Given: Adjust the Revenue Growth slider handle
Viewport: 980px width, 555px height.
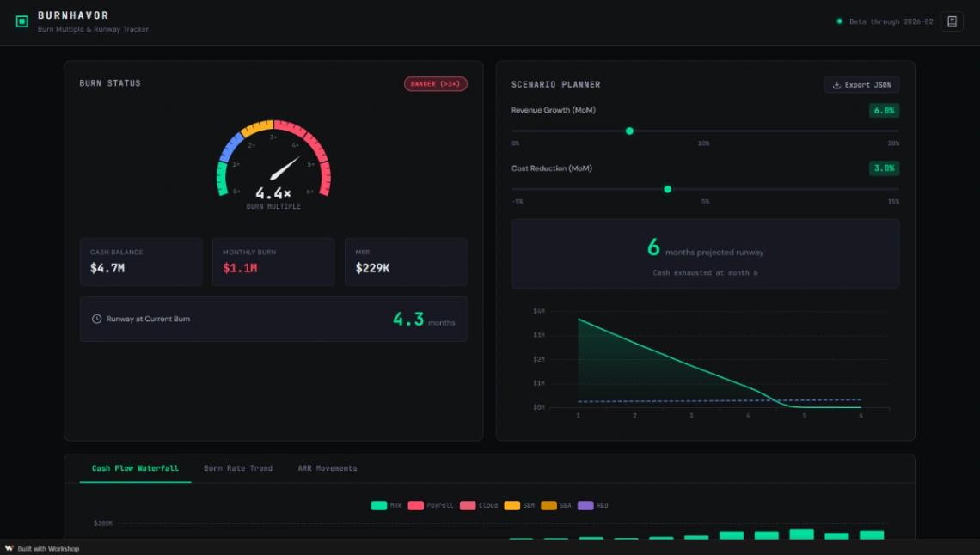Looking at the screenshot, I should [x=629, y=131].
